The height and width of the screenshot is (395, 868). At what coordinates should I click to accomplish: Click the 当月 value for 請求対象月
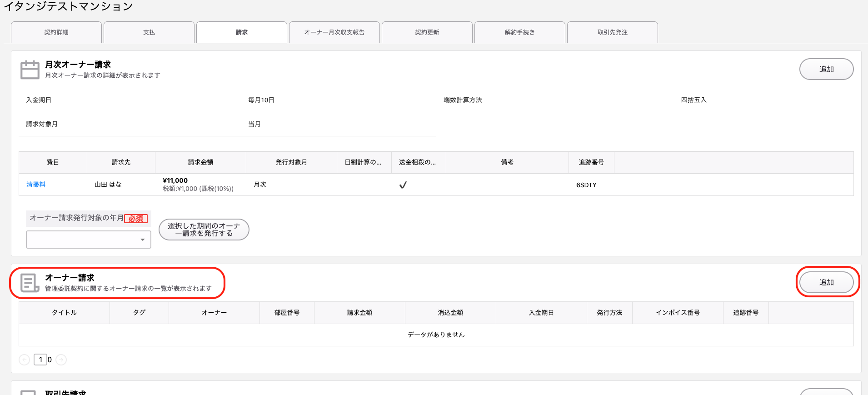254,124
